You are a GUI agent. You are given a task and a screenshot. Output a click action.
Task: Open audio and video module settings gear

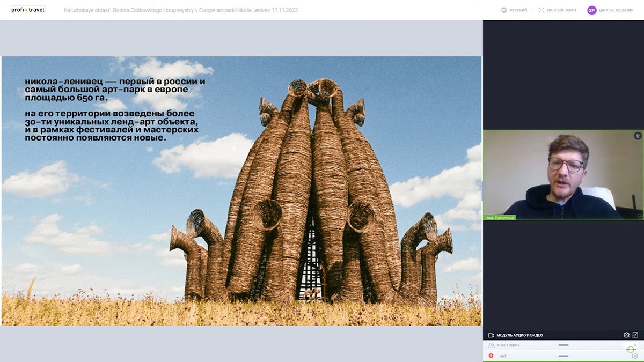click(626, 335)
